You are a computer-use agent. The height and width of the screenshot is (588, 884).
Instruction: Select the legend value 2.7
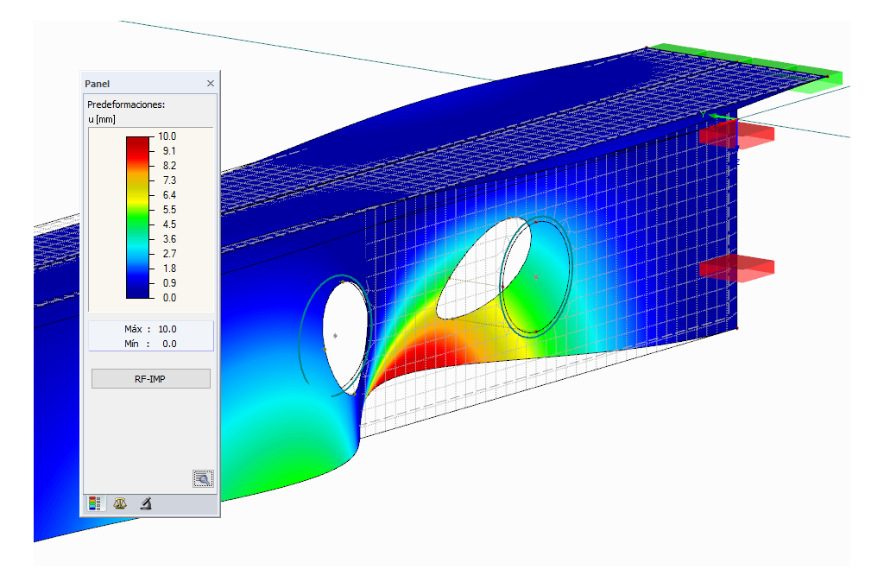tap(169, 254)
